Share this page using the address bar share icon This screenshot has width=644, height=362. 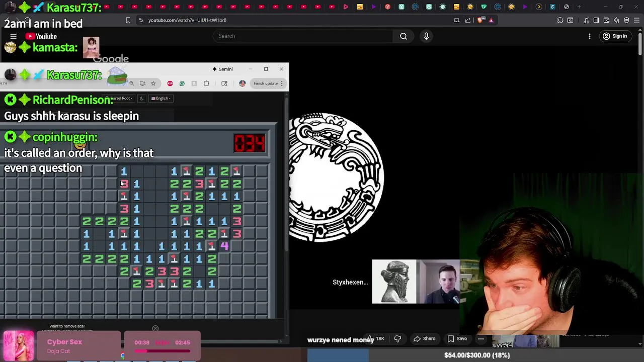(468, 20)
